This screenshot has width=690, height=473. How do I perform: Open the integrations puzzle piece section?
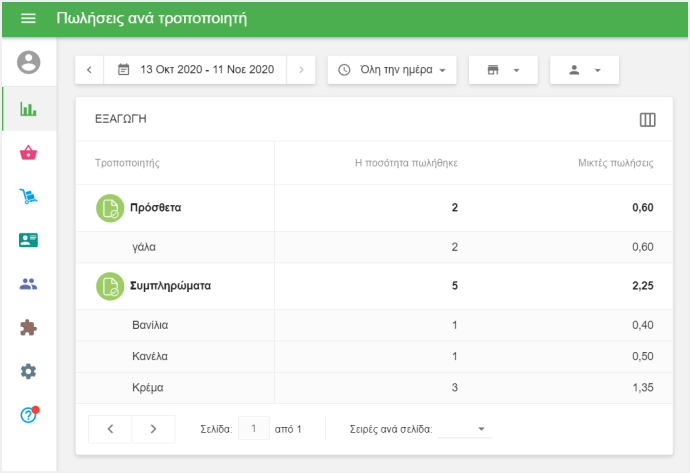(28, 327)
